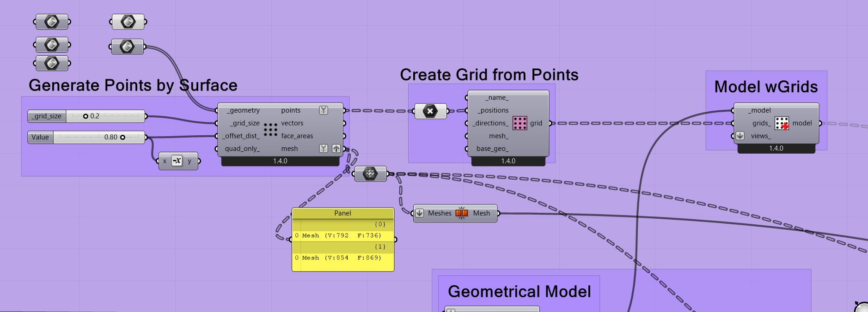868x312 pixels.
Task: Click the up-arrow icon beside mesh output
Action: [x=336, y=149]
